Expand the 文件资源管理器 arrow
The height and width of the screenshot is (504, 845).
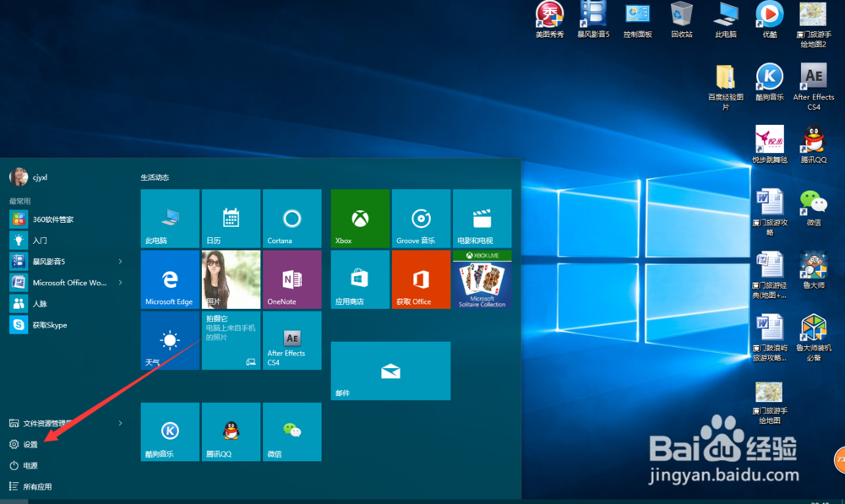point(120,423)
